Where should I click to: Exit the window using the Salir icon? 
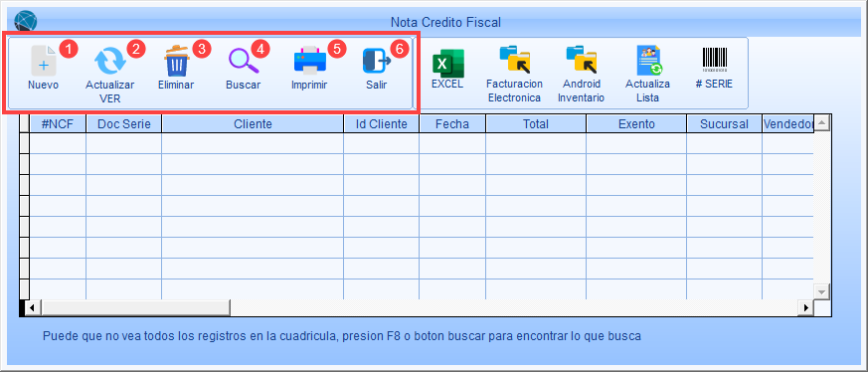tap(377, 61)
